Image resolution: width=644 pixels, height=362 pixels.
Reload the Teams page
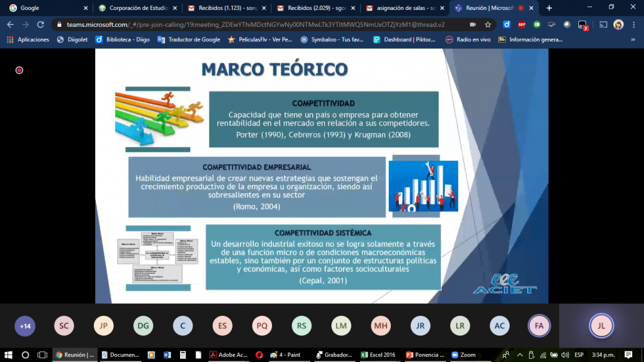[x=40, y=24]
